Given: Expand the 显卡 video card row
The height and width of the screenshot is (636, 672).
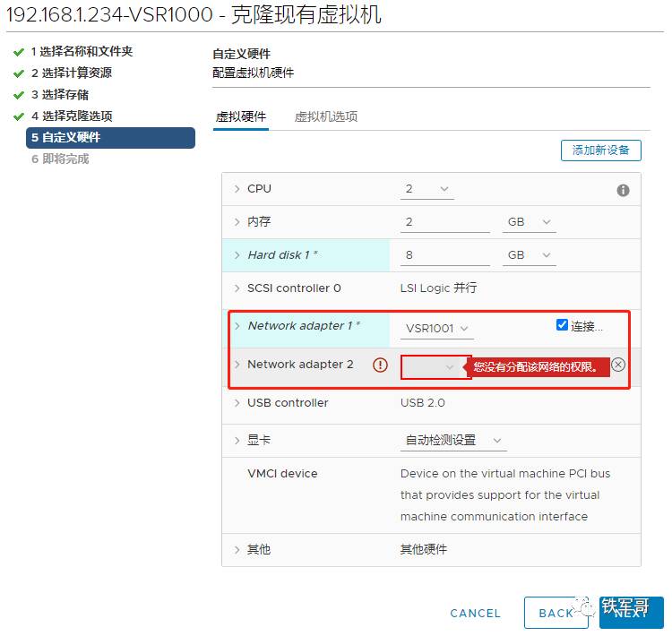Looking at the screenshot, I should tap(237, 440).
